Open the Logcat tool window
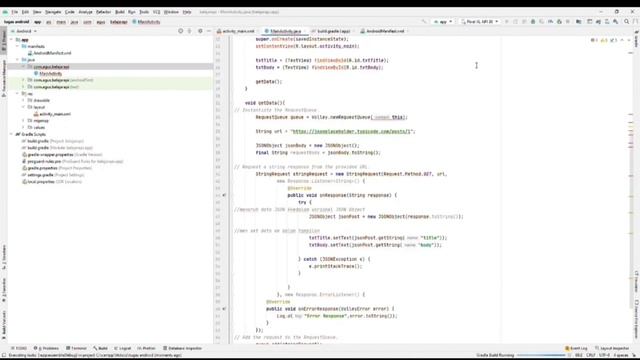Viewport: 640px width, 360px height. tap(122, 348)
